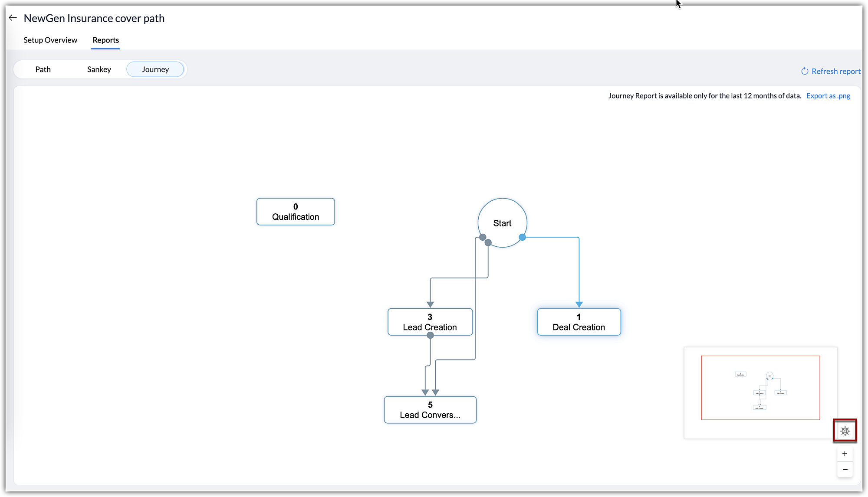Go back using the left arrow icon
Viewport: 868px width, 497px height.
coord(13,18)
